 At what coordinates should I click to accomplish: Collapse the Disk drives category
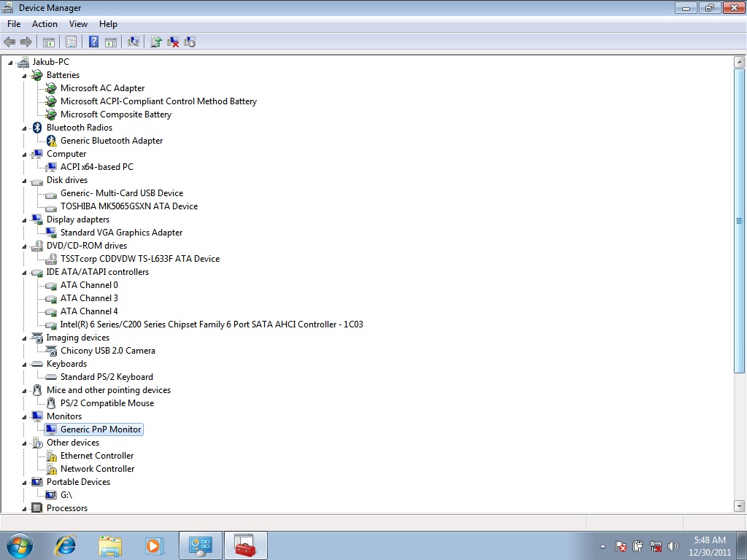24,181
